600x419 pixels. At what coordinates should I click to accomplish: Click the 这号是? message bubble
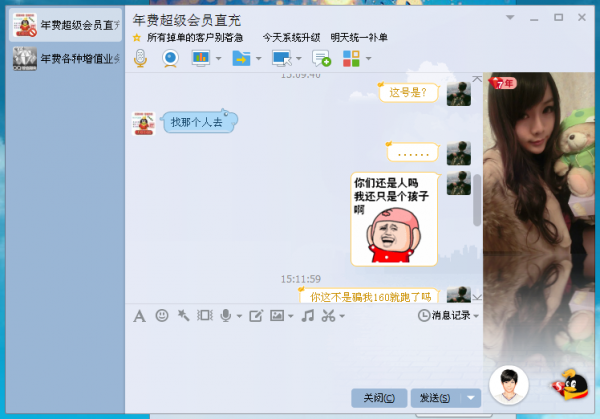tap(408, 92)
